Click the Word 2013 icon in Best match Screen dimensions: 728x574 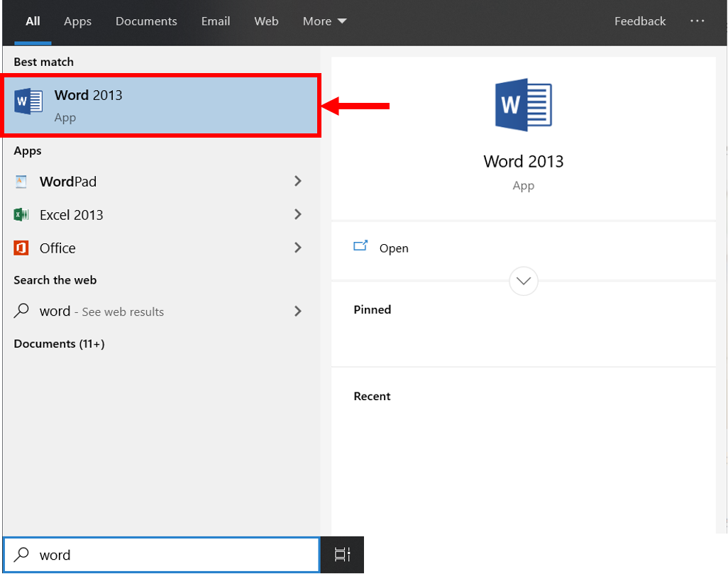(x=28, y=101)
